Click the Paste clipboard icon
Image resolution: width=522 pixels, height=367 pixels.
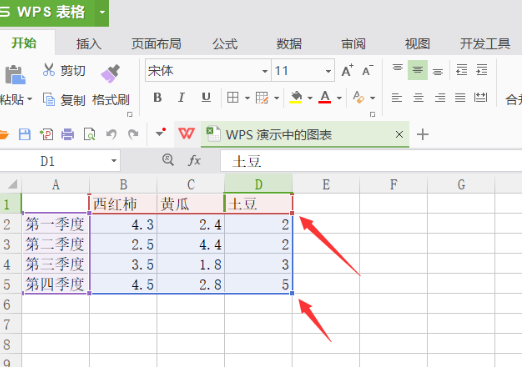click(15, 74)
